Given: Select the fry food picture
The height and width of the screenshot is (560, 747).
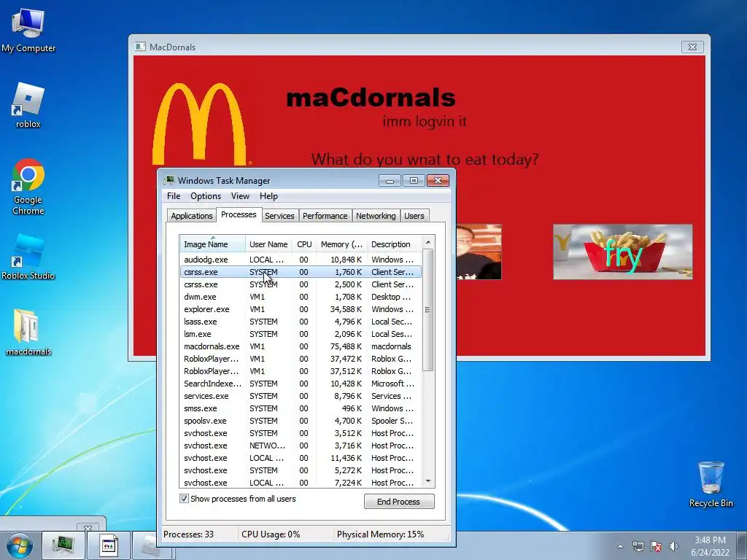Looking at the screenshot, I should (x=623, y=252).
